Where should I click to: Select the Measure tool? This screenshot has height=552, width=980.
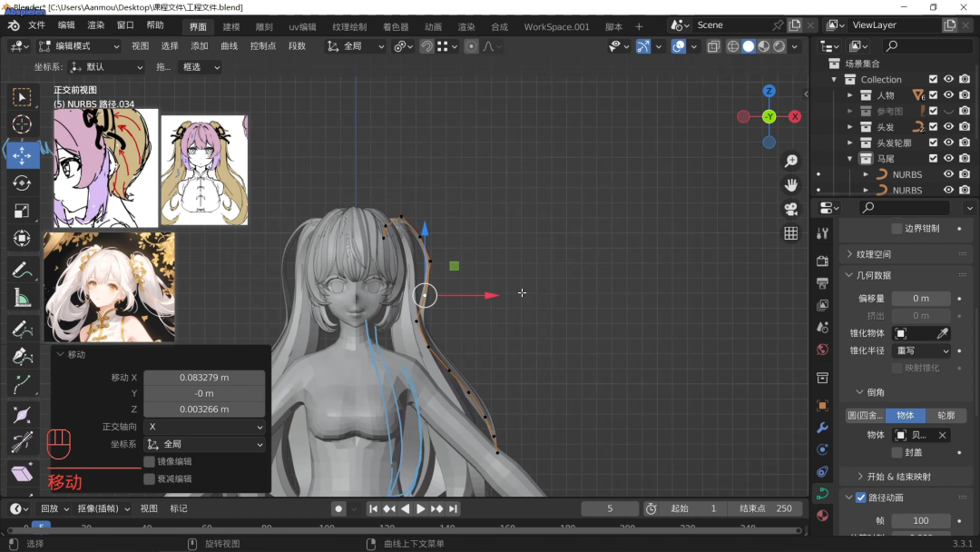tap(22, 298)
